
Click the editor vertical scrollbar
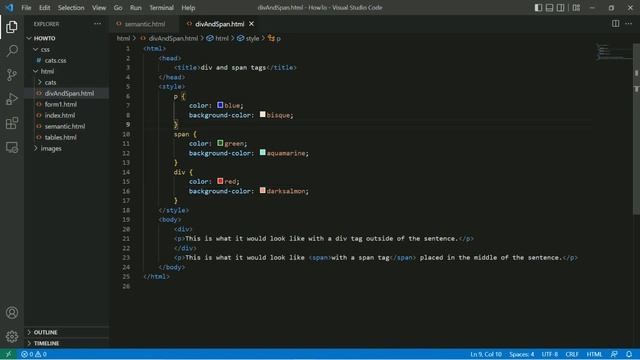click(x=636, y=129)
